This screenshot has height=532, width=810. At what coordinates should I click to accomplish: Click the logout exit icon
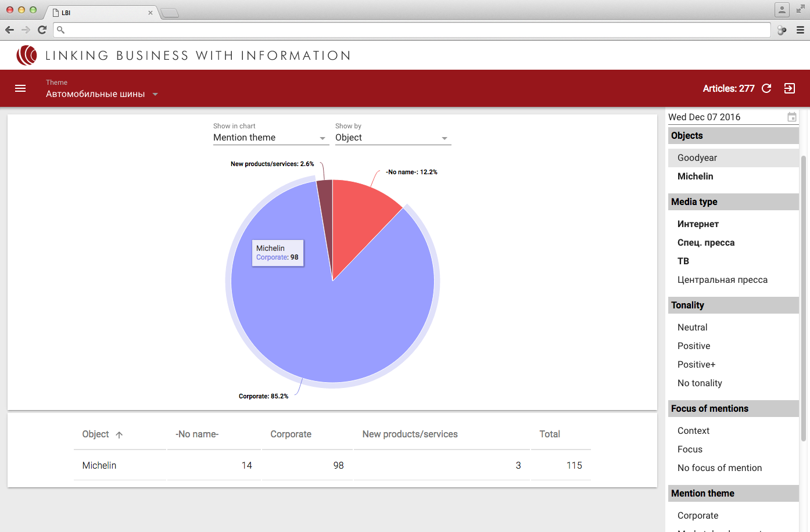[790, 88]
